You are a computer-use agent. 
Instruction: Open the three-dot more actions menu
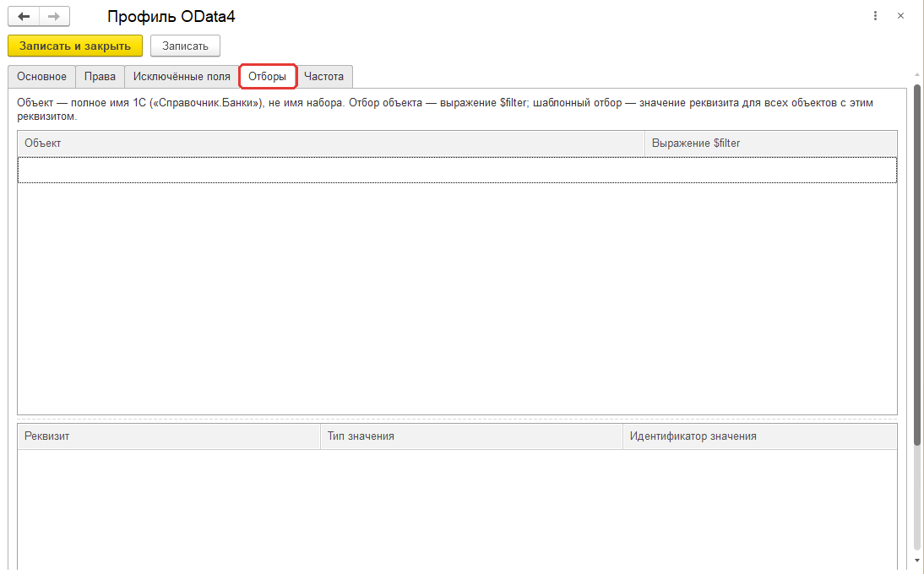875,16
